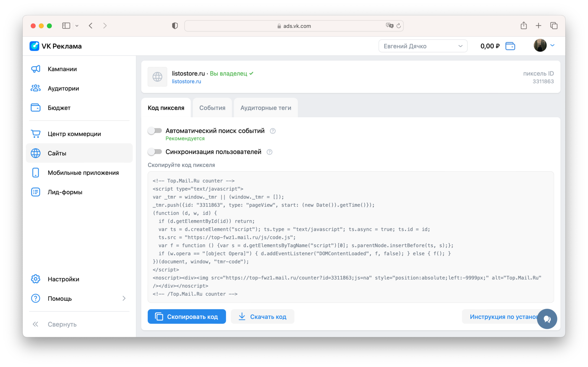Click the double-chevron collapse icon
The height and width of the screenshot is (367, 588).
click(x=35, y=324)
